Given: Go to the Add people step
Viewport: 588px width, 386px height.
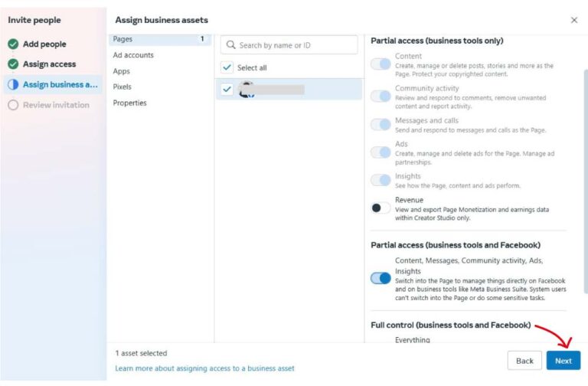Looking at the screenshot, I should tap(44, 44).
